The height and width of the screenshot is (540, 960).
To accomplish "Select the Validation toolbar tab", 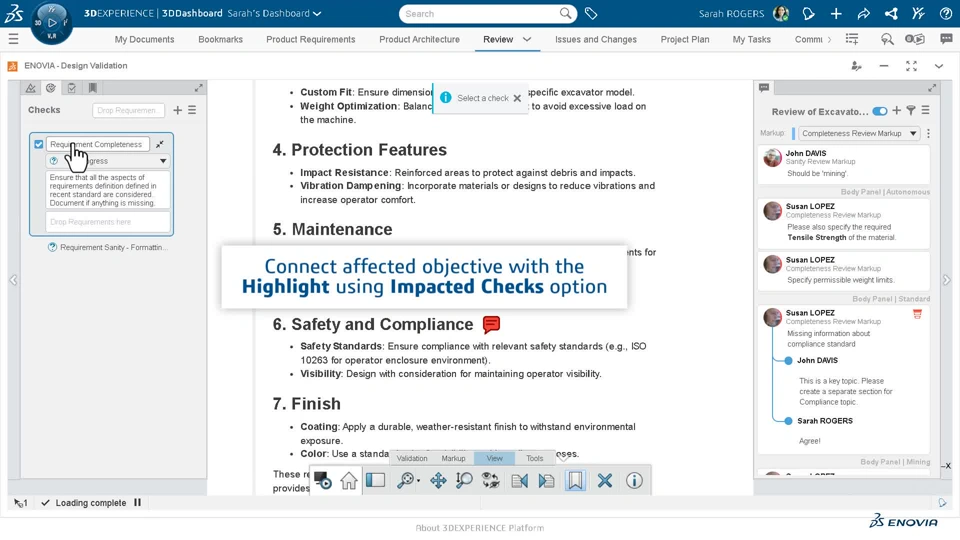I will 412,458.
